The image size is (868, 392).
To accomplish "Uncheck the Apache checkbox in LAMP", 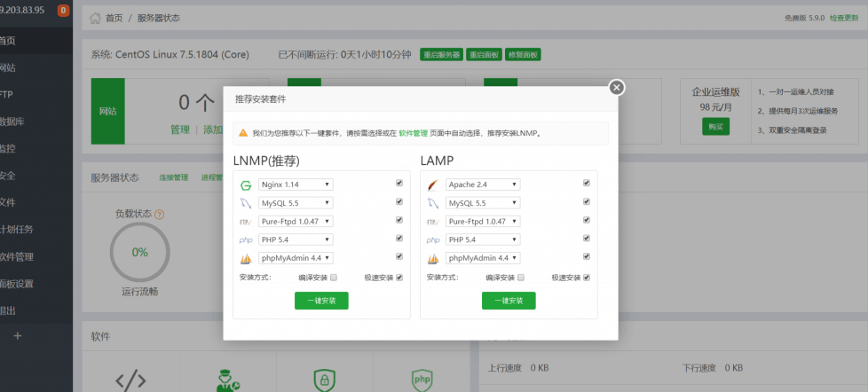I will (x=587, y=183).
